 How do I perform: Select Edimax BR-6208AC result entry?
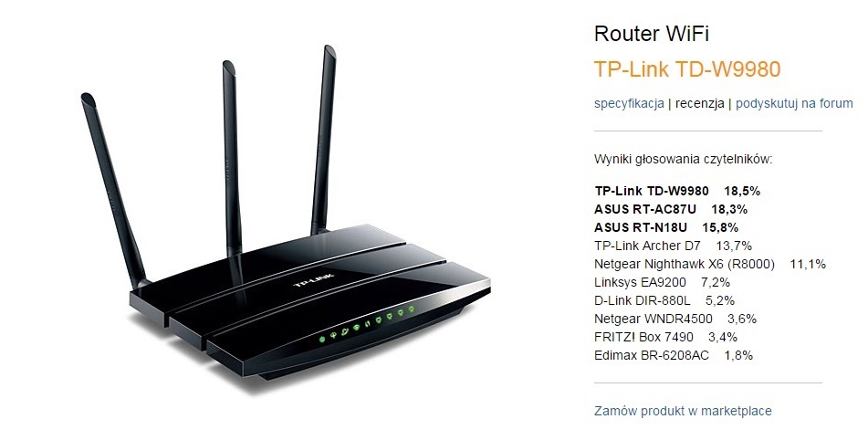point(674,355)
